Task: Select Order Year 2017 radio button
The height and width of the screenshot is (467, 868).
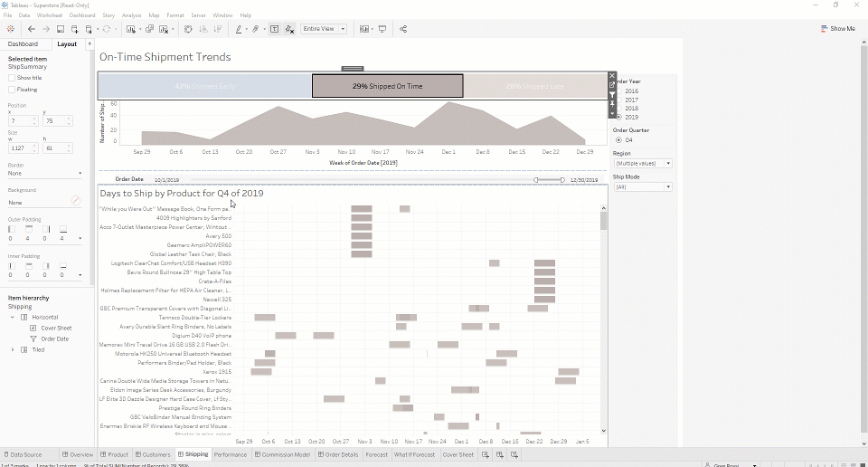Action: [x=618, y=100]
